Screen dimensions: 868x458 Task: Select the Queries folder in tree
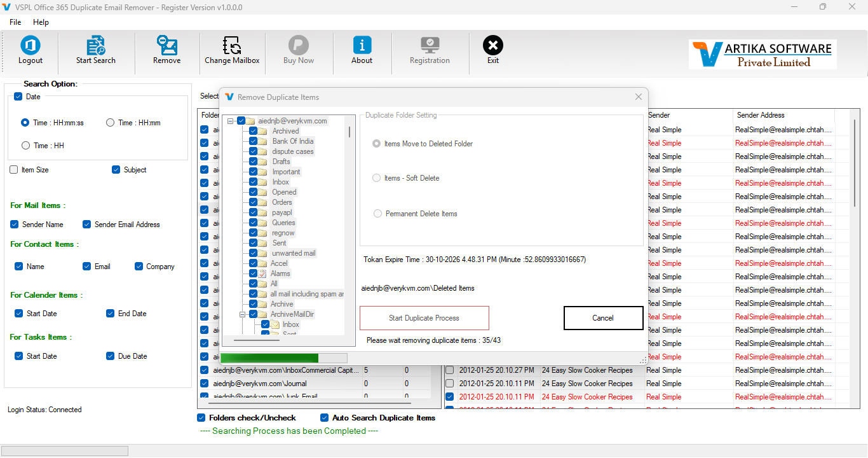tap(284, 223)
